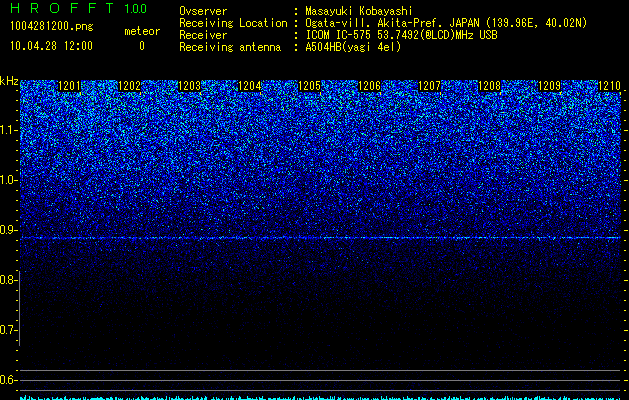The image size is (629, 400).
Task: Click the 1.0 kHz axis label
Action: click(8, 180)
